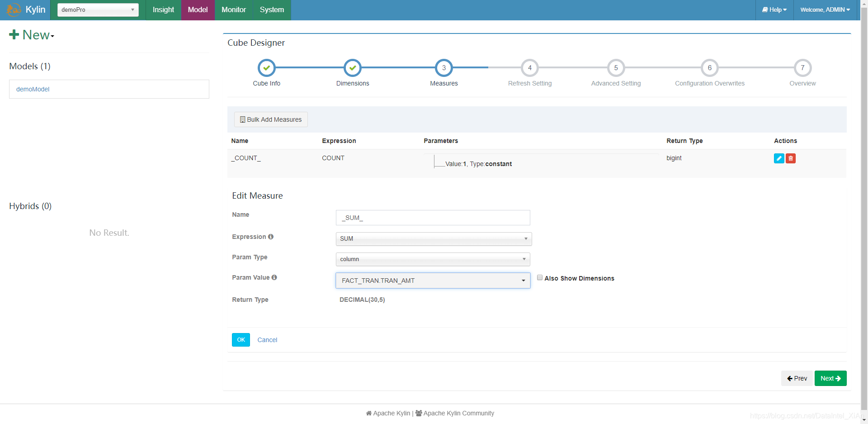Open the demoPro project dropdown
Viewport: 868px width, 424px height.
pyautogui.click(x=98, y=10)
